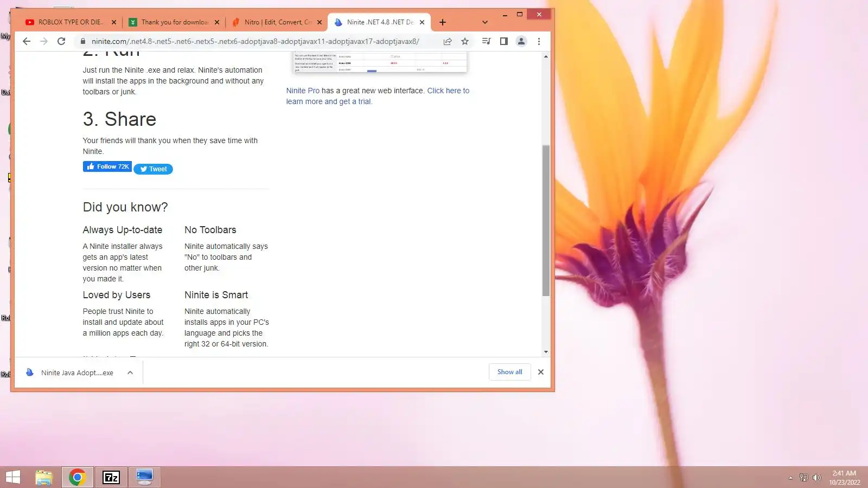Click the Tweet button
868x488 pixels.
point(154,169)
